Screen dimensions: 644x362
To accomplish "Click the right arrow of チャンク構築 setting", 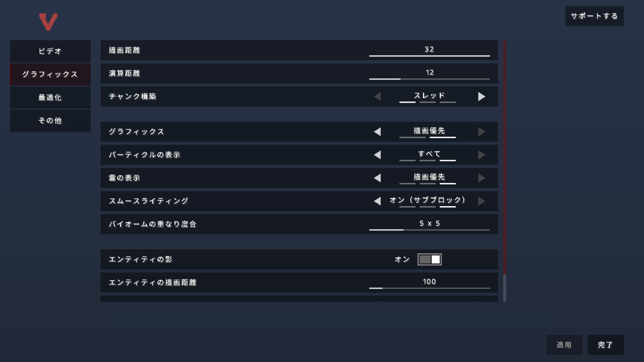I will [481, 96].
